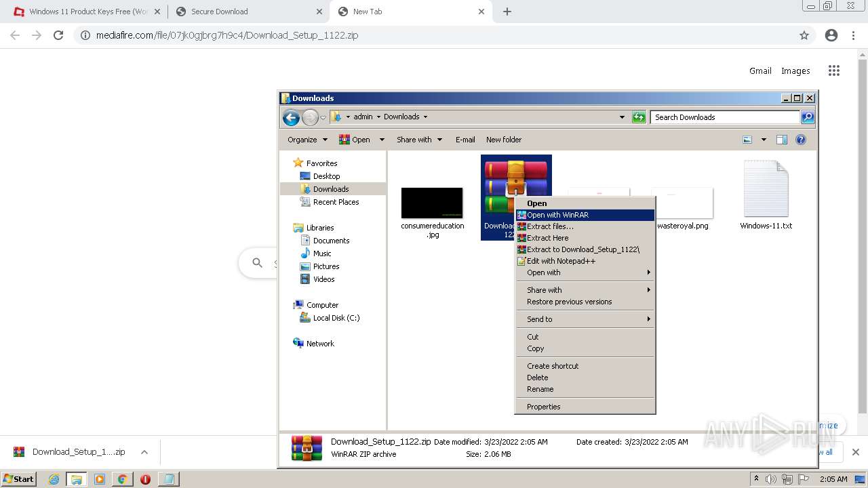868x488 pixels.
Task: Click the search magnifier in Search Downloads
Action: [x=807, y=117]
